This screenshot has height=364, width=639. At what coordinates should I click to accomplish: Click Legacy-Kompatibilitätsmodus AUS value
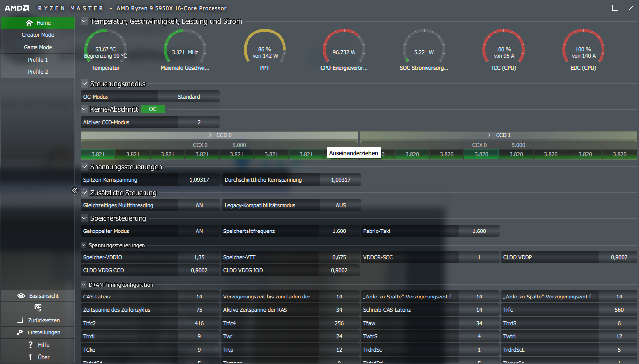(341, 205)
